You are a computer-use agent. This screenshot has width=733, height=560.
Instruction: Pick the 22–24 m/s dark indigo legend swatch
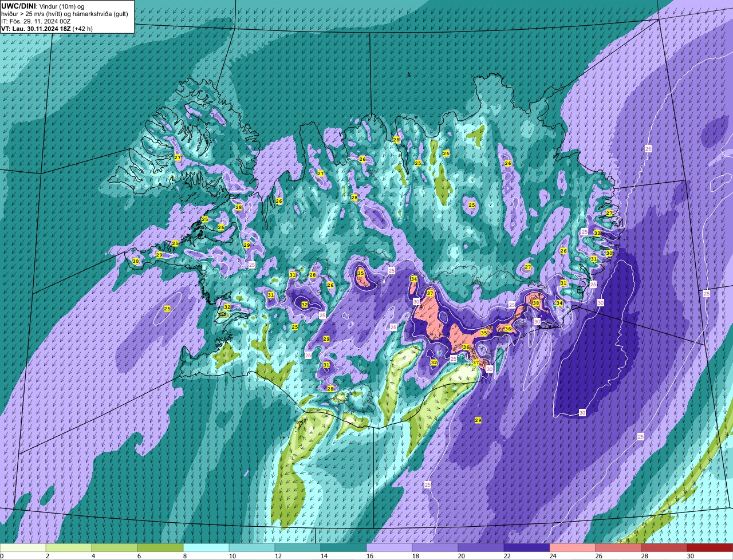coord(527,548)
